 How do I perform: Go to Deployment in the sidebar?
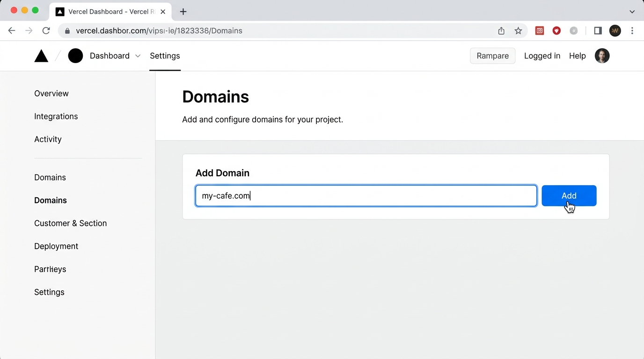56,246
